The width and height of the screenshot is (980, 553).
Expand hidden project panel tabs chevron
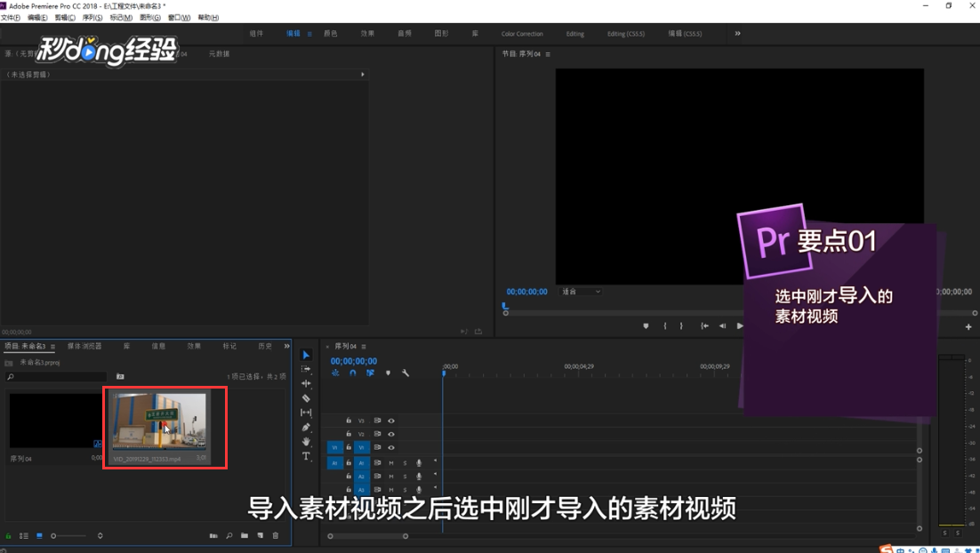click(287, 346)
